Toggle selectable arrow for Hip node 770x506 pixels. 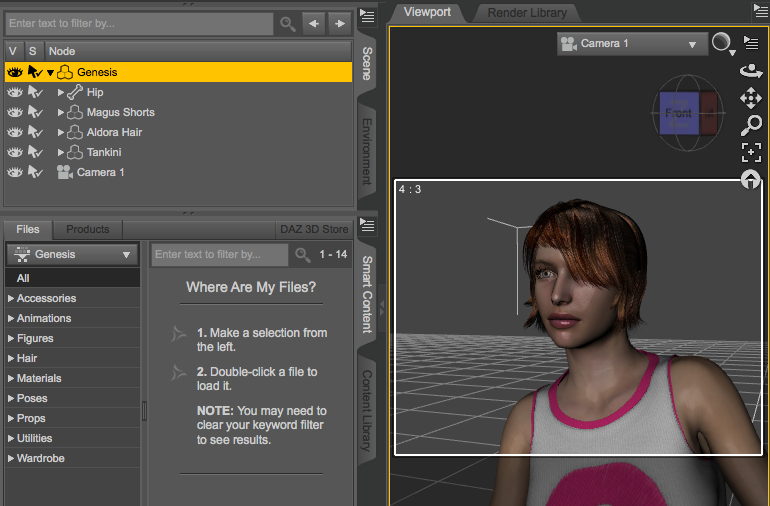pyautogui.click(x=35, y=92)
